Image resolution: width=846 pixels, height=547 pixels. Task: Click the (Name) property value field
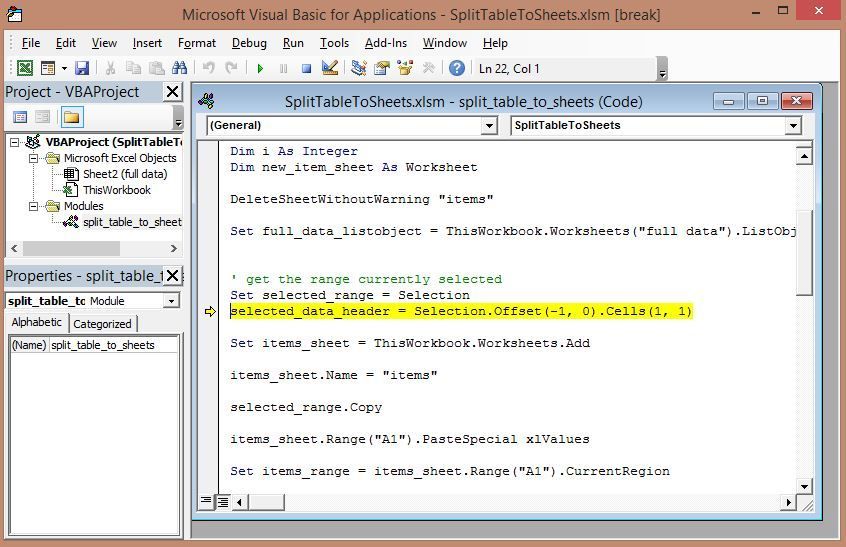[x=113, y=345]
